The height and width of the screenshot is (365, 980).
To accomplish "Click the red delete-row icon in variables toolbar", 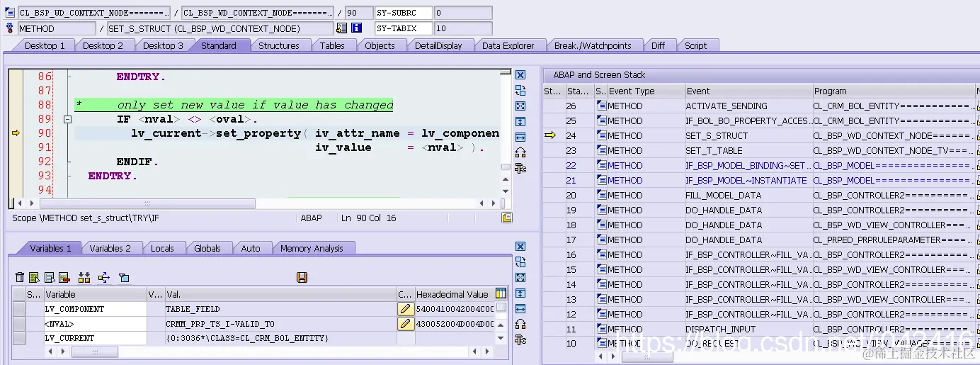I will coord(64,277).
